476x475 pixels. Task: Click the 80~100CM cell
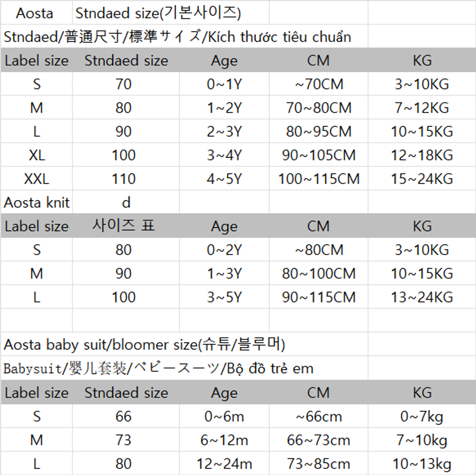click(318, 274)
